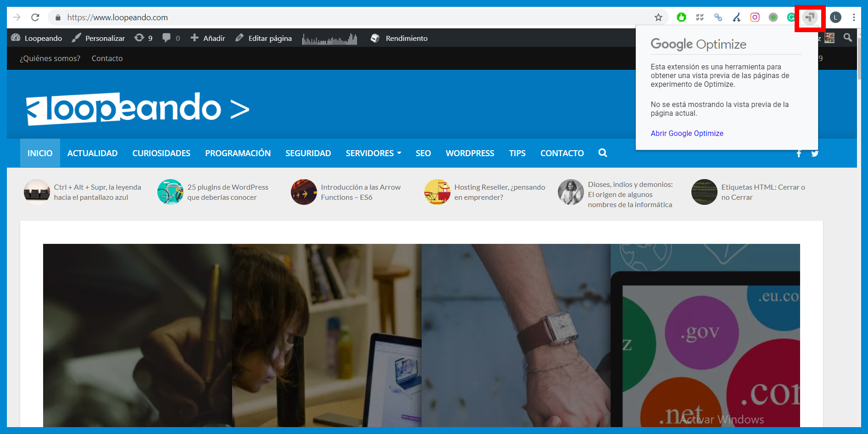Click the green extension icon in toolbar
The image size is (868, 434).
[x=681, y=17]
